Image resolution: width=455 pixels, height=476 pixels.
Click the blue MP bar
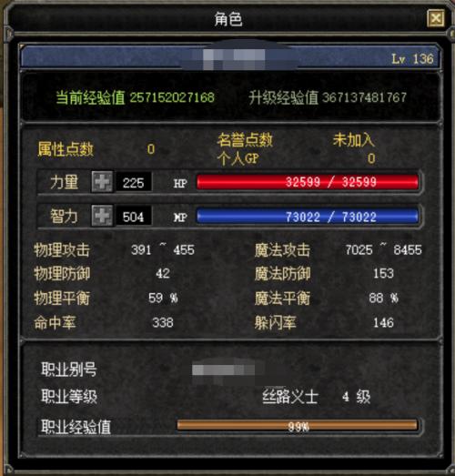click(x=308, y=217)
